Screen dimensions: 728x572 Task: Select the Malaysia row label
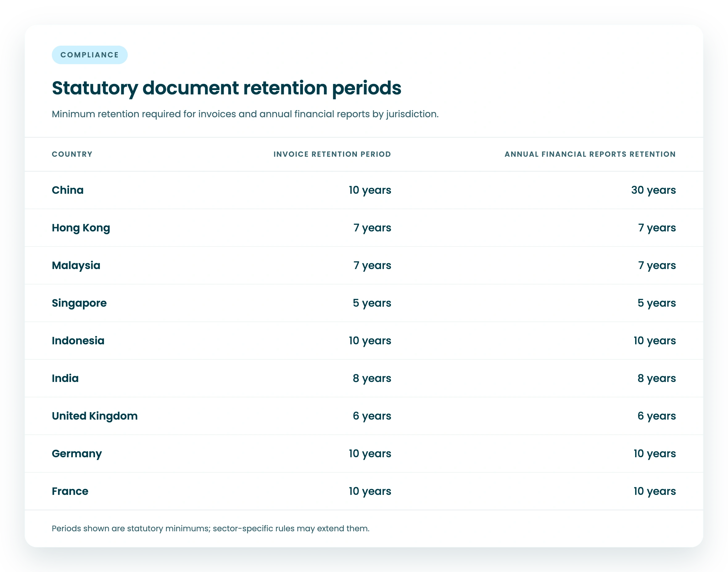pos(76,265)
